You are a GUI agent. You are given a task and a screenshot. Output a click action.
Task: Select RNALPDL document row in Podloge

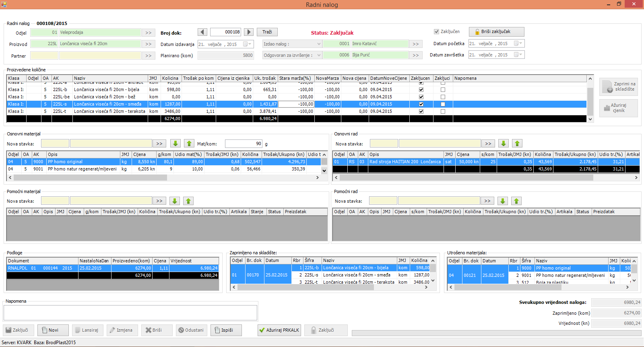coord(113,268)
